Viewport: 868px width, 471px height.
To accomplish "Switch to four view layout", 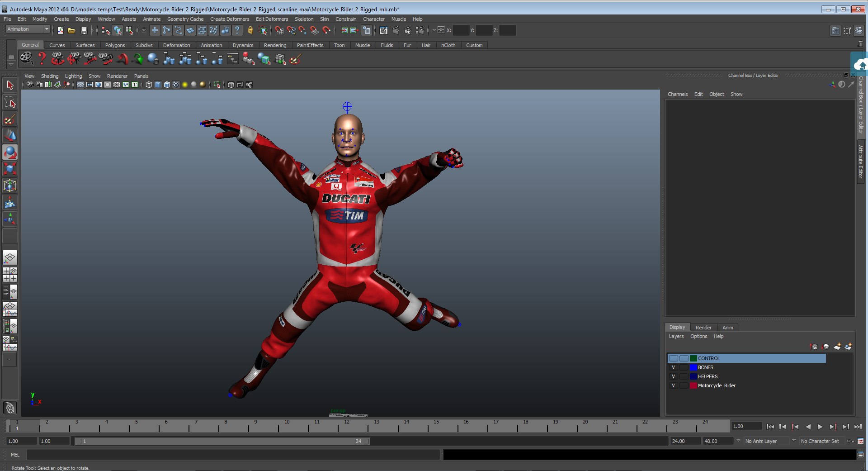I will point(10,275).
